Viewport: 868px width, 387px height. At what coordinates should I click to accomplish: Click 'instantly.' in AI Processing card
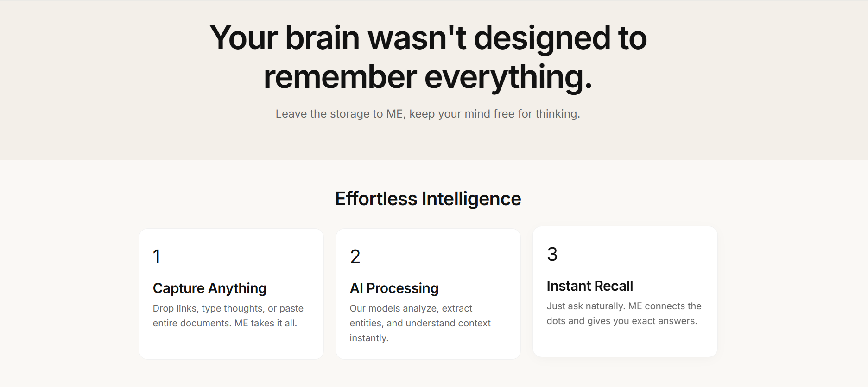369,338
